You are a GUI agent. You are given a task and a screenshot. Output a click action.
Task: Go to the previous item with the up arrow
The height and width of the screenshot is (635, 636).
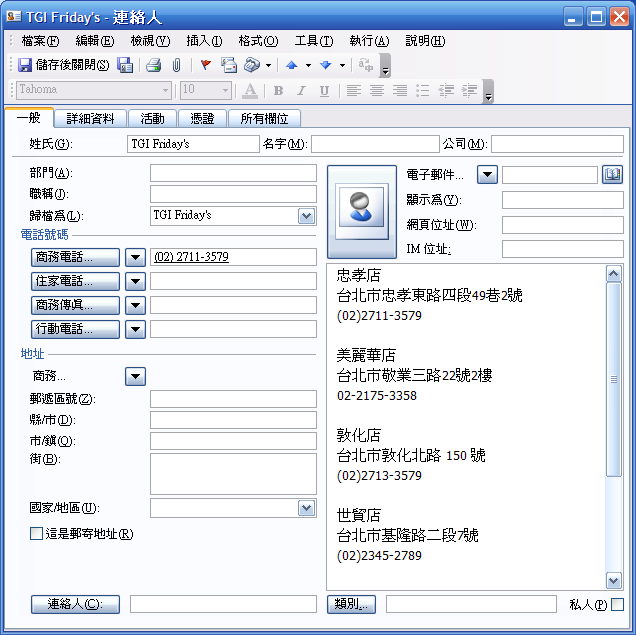click(292, 65)
